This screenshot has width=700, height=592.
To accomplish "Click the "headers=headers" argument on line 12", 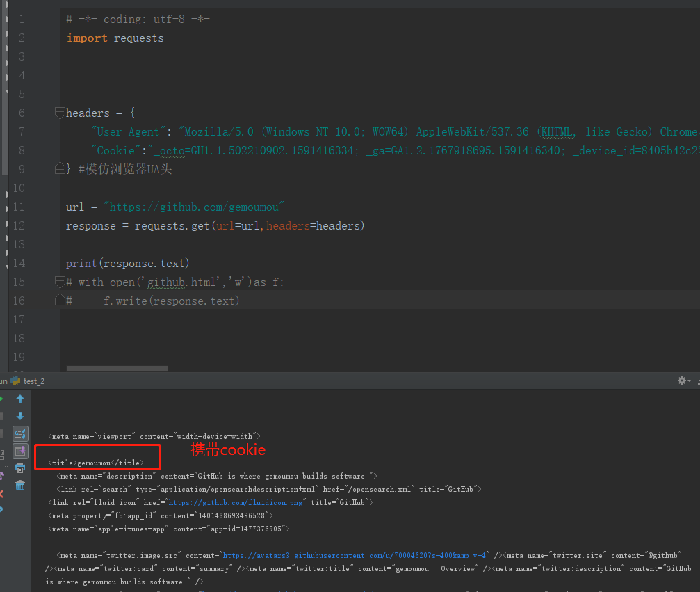I will (x=313, y=225).
